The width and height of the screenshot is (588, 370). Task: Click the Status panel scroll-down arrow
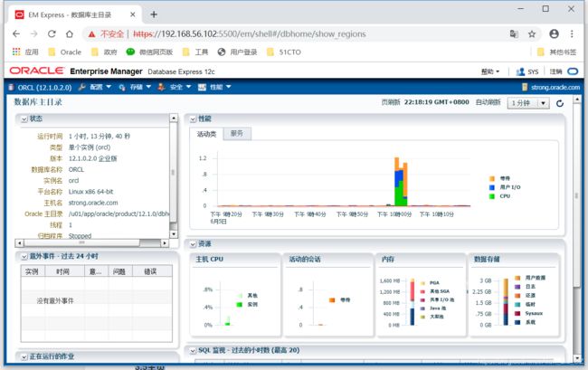click(x=174, y=234)
